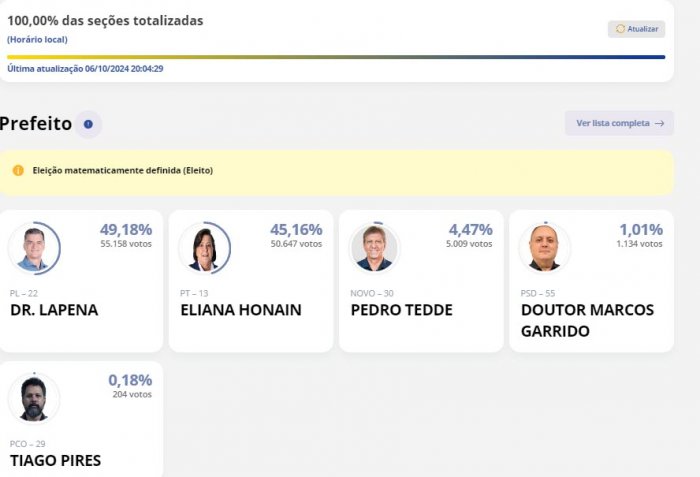Click Dr. Lapena's candidate photo
Screen dimensions: 700x477
point(33,248)
